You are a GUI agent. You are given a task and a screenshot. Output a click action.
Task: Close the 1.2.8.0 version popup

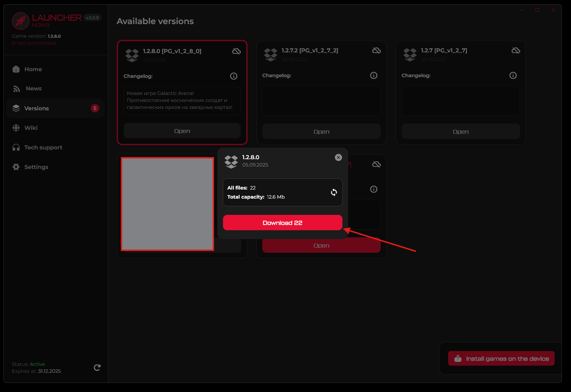[x=338, y=157]
